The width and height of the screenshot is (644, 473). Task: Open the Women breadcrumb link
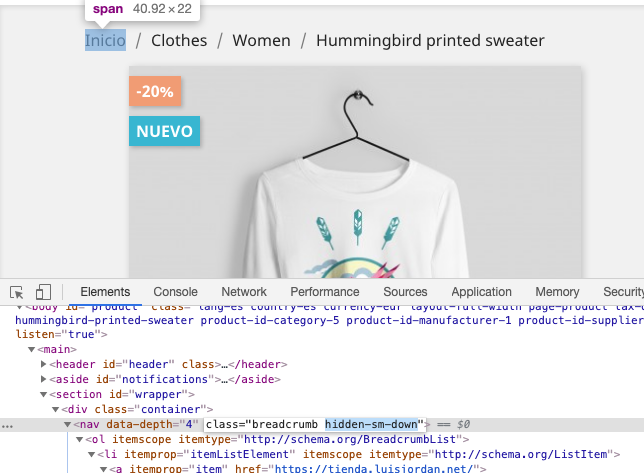(262, 40)
